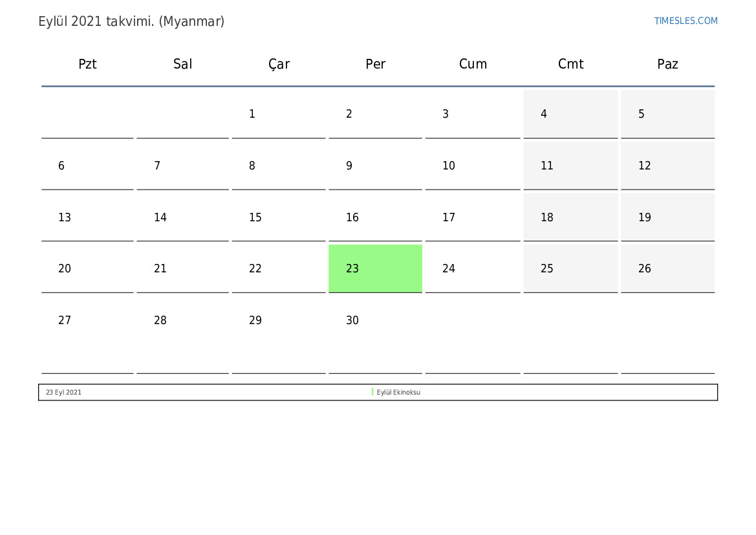Select September 1 in the calendar
The image size is (756, 535).
[x=279, y=114]
